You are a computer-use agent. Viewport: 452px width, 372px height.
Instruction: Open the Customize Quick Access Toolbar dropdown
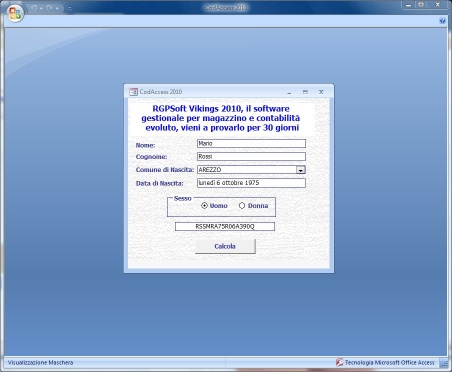click(69, 8)
